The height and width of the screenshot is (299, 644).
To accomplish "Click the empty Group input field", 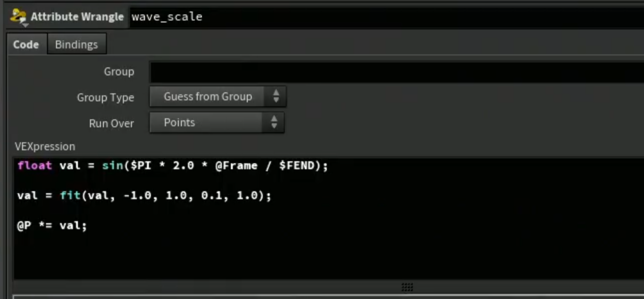I will click(x=397, y=72).
